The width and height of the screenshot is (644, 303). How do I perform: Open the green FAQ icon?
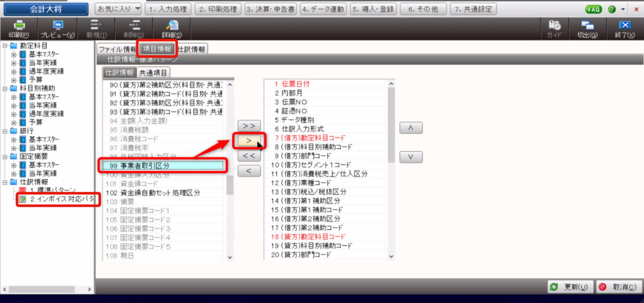pos(593,9)
